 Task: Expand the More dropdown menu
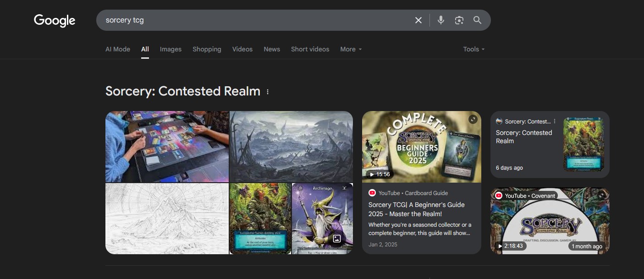[x=351, y=49]
